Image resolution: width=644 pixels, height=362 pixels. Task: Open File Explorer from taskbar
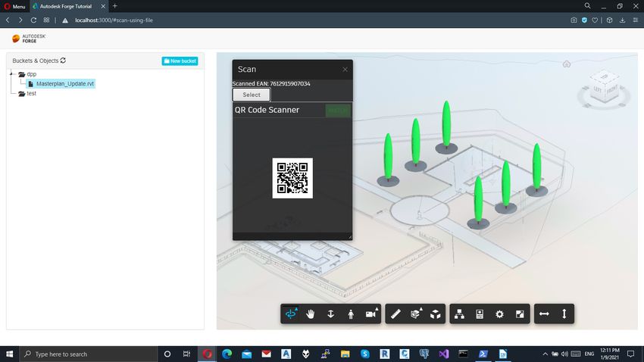[345, 354]
